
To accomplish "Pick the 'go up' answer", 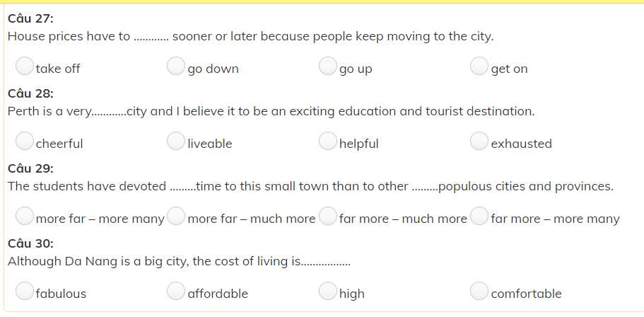I will (328, 67).
